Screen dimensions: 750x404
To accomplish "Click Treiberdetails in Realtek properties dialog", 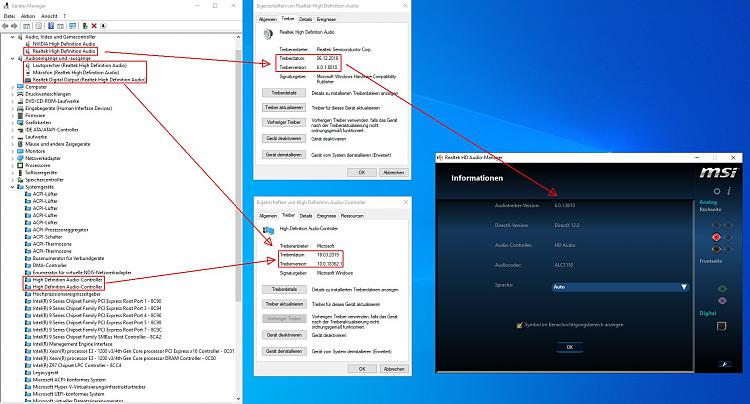I will coord(284,93).
